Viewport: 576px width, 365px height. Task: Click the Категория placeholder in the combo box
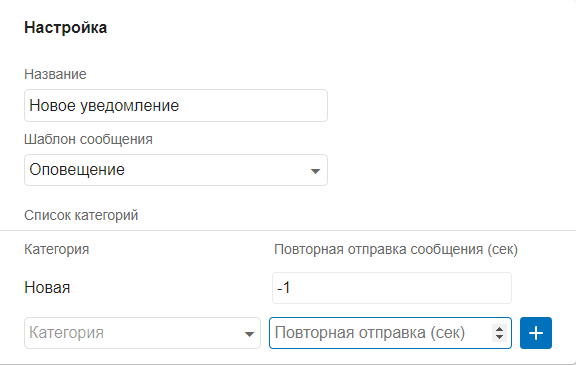point(66,333)
